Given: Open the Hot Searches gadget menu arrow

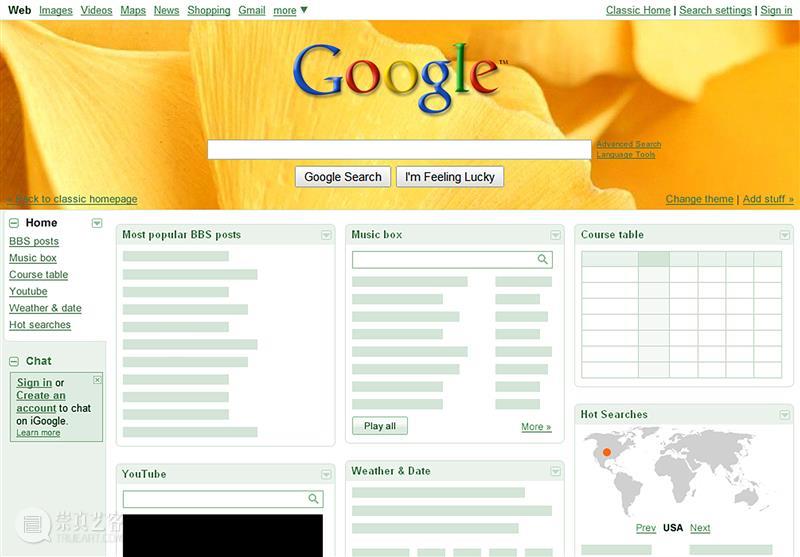Looking at the screenshot, I should click(785, 415).
